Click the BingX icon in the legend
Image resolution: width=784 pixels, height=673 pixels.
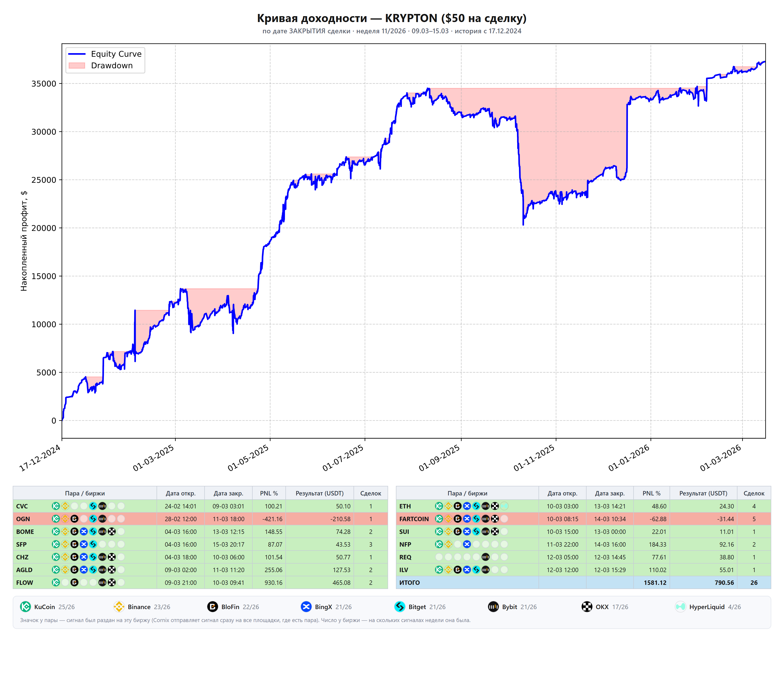pyautogui.click(x=306, y=606)
